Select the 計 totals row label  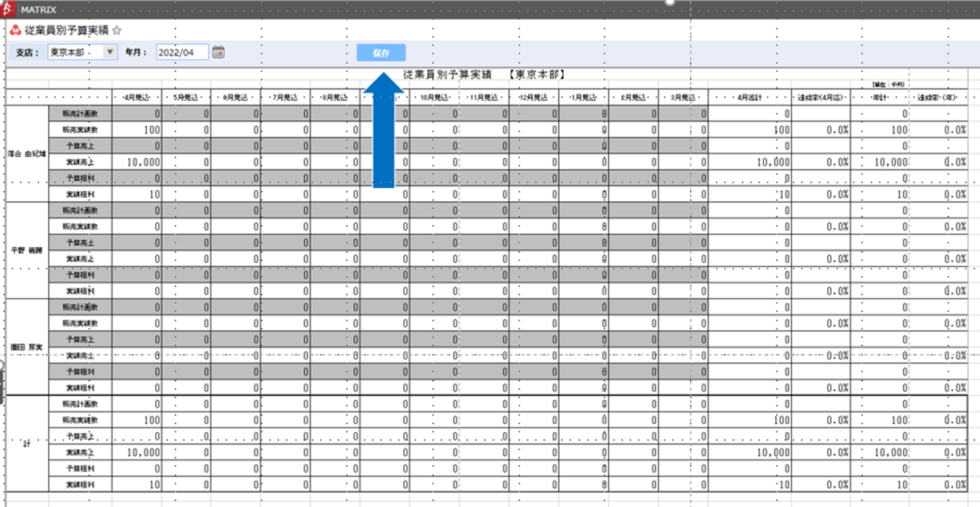tap(27, 444)
